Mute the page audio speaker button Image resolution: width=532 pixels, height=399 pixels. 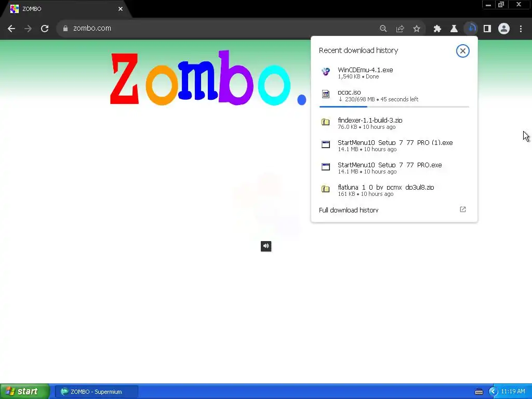point(266,246)
